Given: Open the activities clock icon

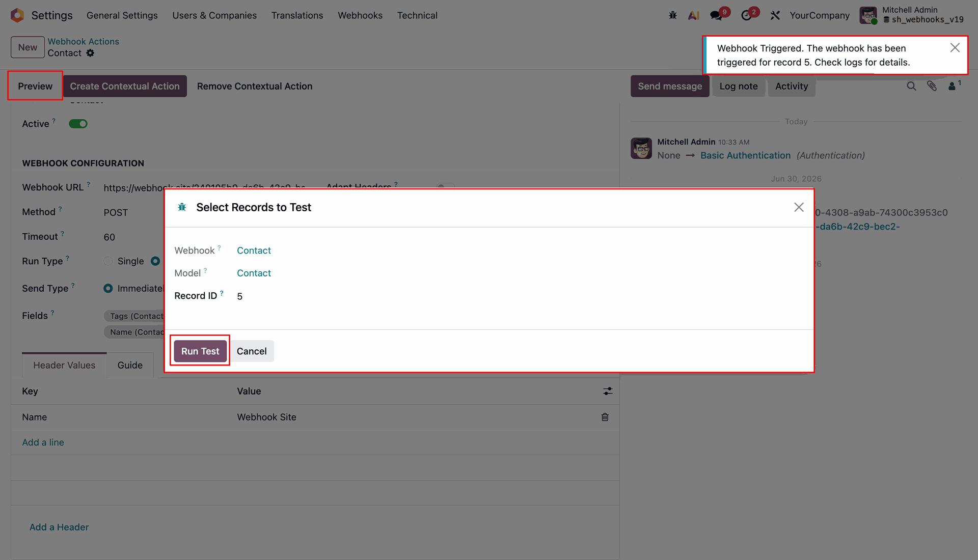Looking at the screenshot, I should point(746,15).
